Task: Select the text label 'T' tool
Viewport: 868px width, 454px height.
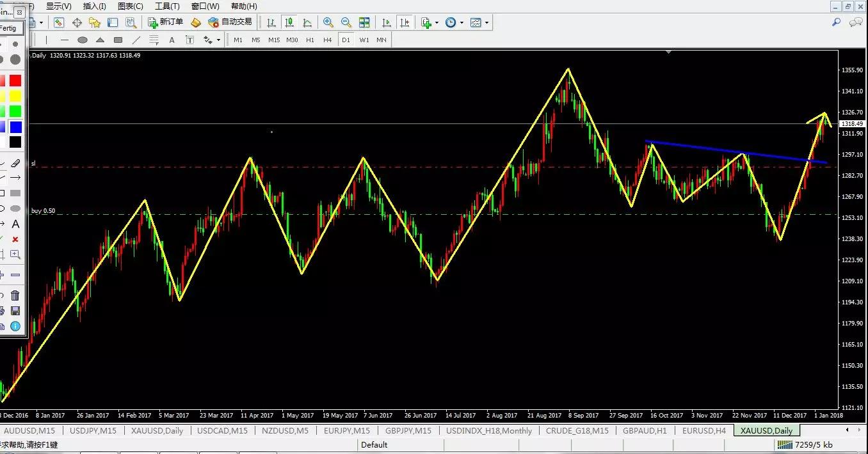Action: 189,40
